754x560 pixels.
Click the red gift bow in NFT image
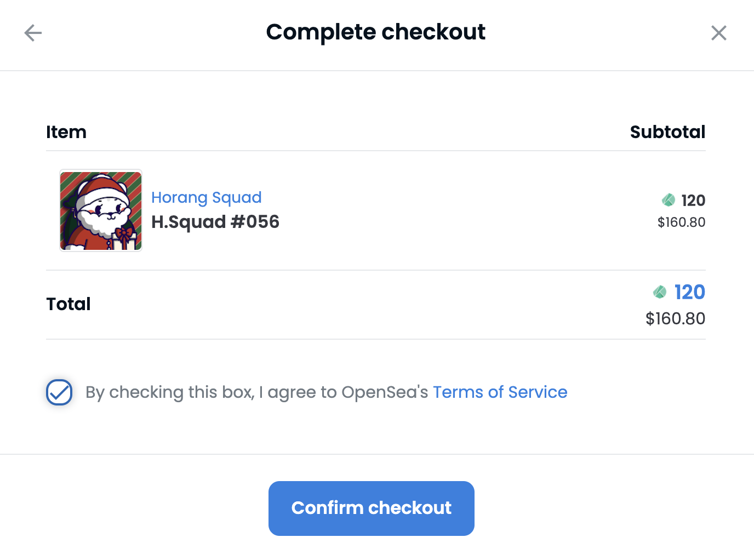[125, 236]
